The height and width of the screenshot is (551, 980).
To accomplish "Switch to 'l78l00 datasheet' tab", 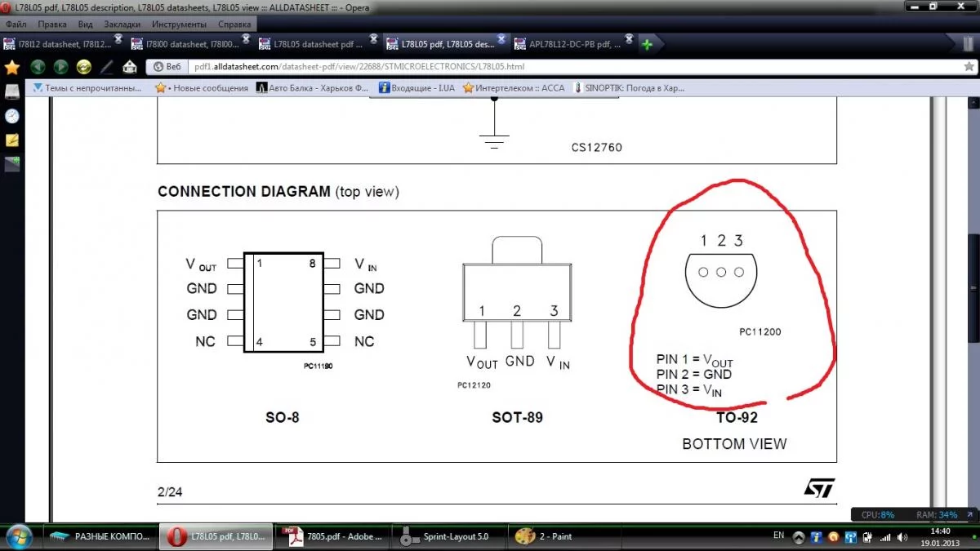I will (x=190, y=44).
